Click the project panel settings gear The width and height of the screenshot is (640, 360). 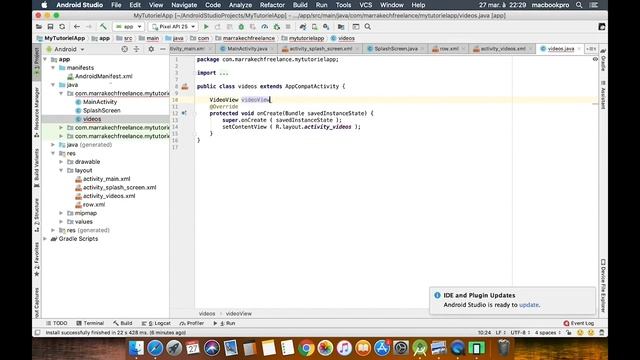(x=151, y=49)
